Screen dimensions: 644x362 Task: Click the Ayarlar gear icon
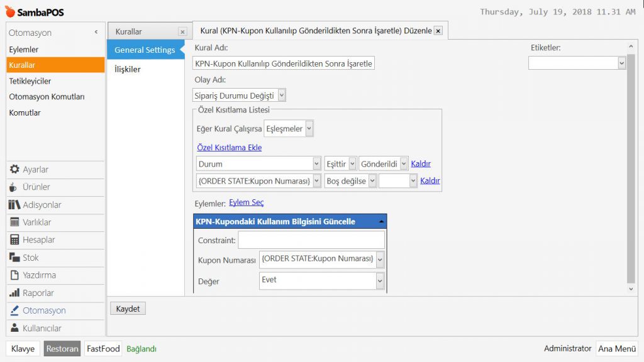pos(14,170)
